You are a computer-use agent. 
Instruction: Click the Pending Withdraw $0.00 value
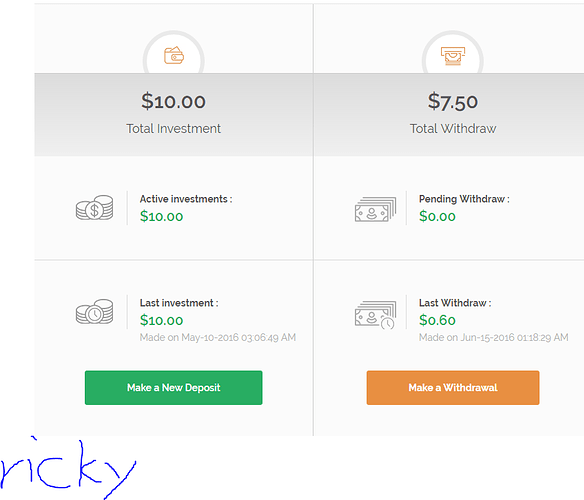[437, 216]
